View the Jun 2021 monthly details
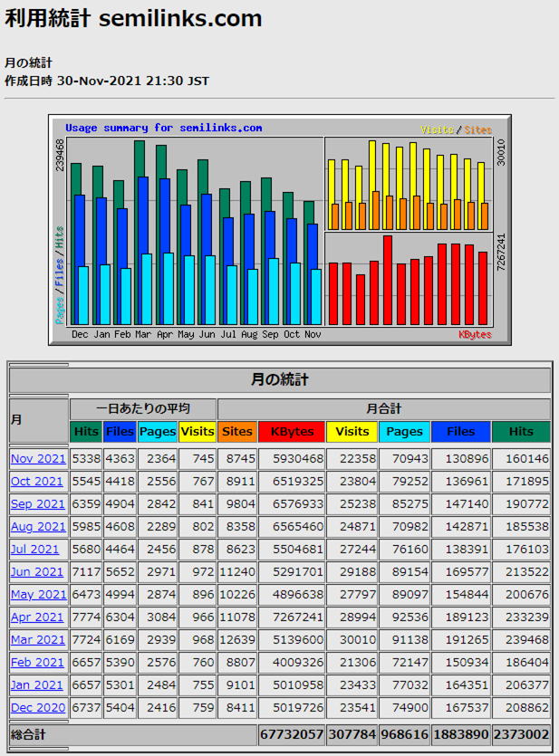Screen dimensions: 559x756 click(x=37, y=572)
